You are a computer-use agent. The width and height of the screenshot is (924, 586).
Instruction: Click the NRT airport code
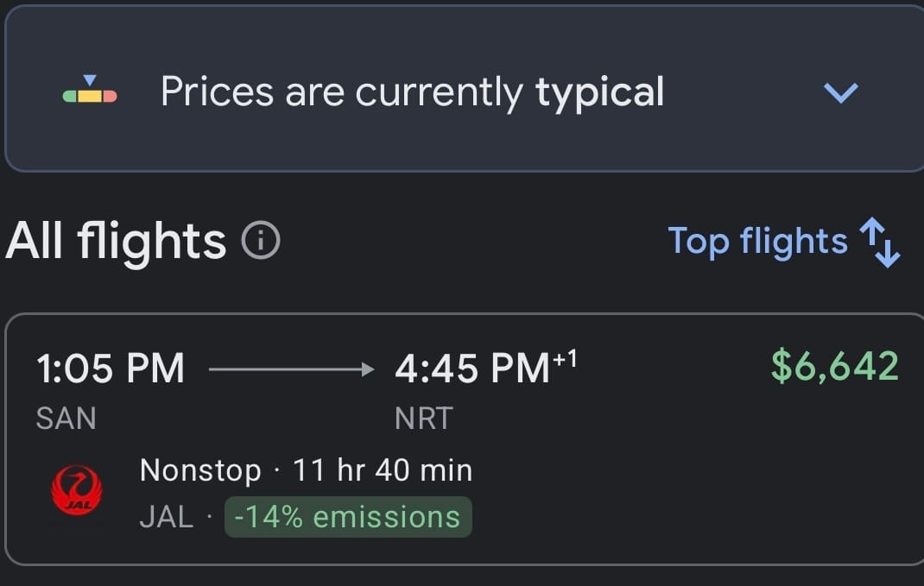click(x=424, y=419)
